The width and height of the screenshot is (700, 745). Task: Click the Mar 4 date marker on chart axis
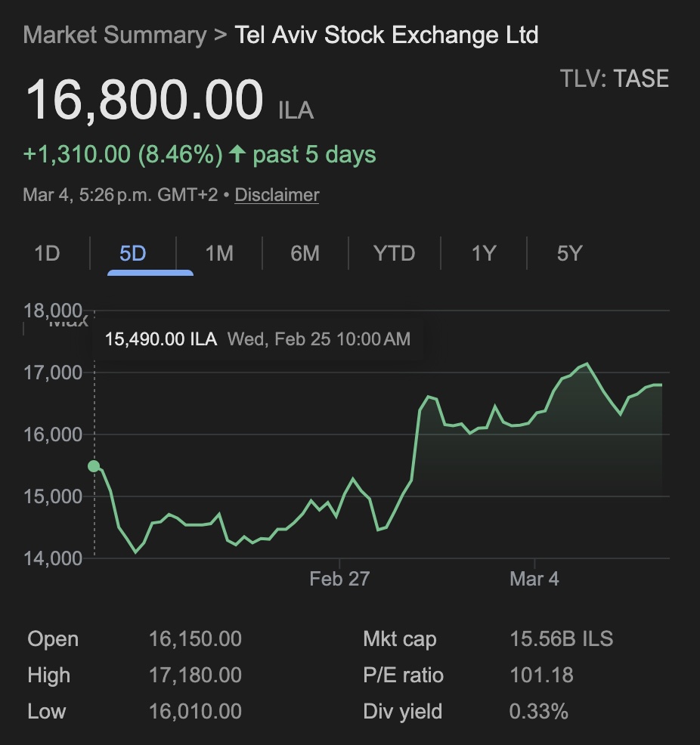(x=534, y=579)
